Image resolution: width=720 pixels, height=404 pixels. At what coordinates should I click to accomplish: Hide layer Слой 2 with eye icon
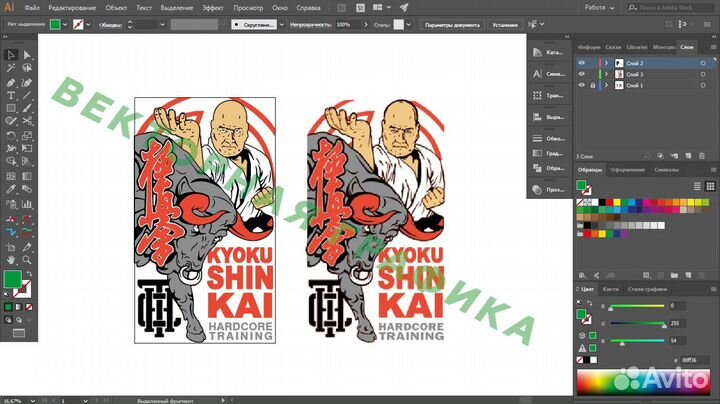point(582,62)
